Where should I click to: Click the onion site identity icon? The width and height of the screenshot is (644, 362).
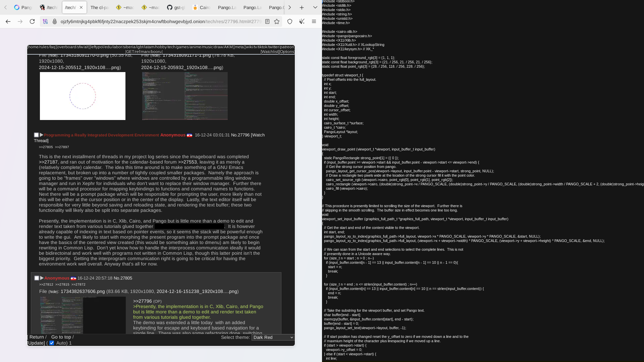pos(55,21)
